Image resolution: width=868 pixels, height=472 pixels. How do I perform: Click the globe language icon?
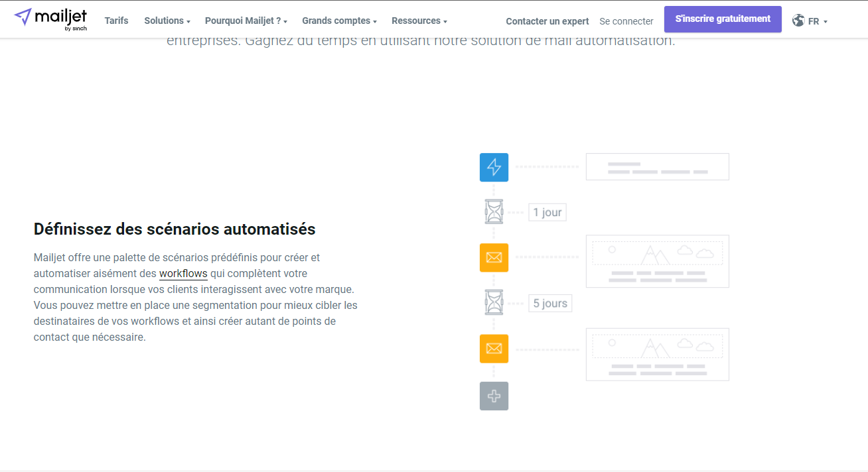point(798,21)
